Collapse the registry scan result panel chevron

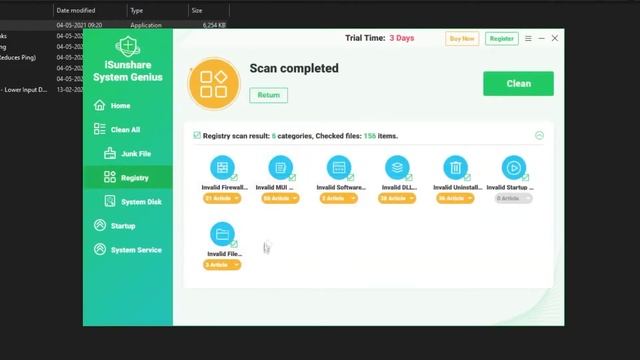(x=539, y=136)
